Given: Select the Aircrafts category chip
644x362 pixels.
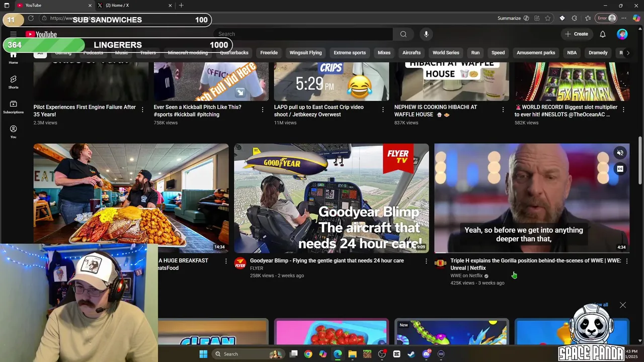Looking at the screenshot, I should pos(411,53).
